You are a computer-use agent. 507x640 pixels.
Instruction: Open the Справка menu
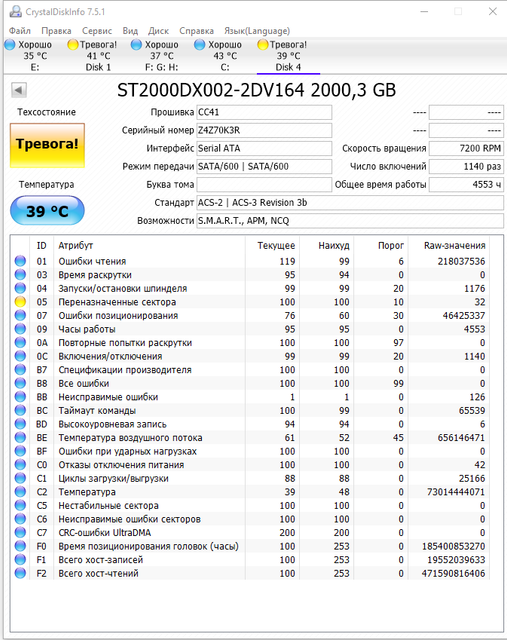(196, 31)
